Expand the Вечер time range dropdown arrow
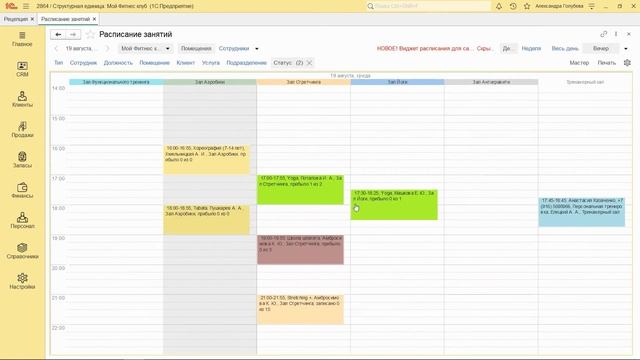This screenshot has height=360, width=640. click(x=626, y=49)
